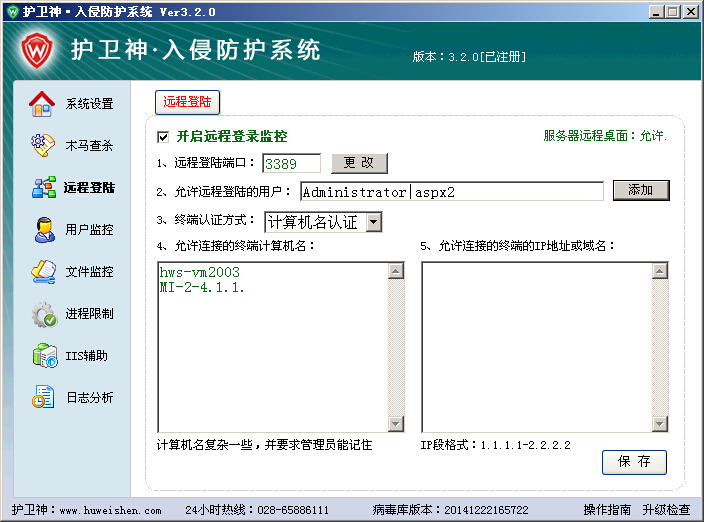Open 操作指南 link
This screenshot has width=704, height=522.
(x=607, y=510)
